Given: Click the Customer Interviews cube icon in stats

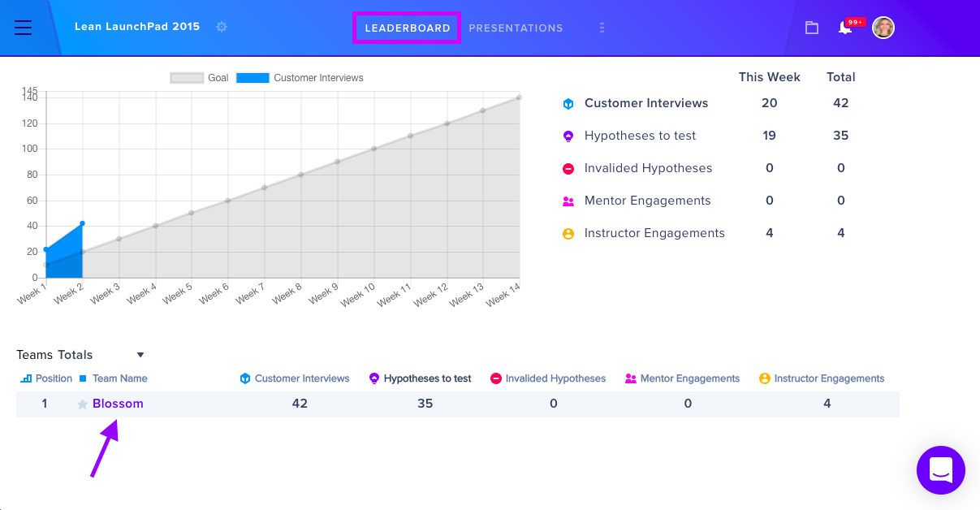Looking at the screenshot, I should tap(568, 103).
